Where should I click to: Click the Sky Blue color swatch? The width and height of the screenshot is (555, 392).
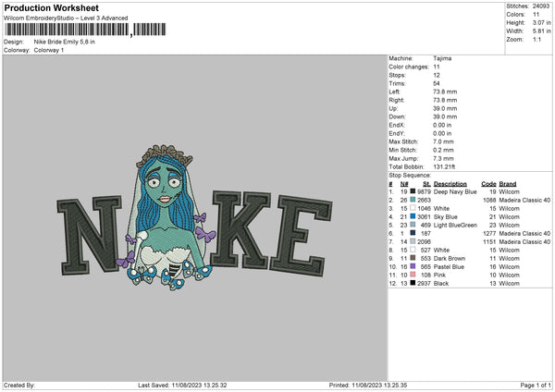(x=413, y=216)
